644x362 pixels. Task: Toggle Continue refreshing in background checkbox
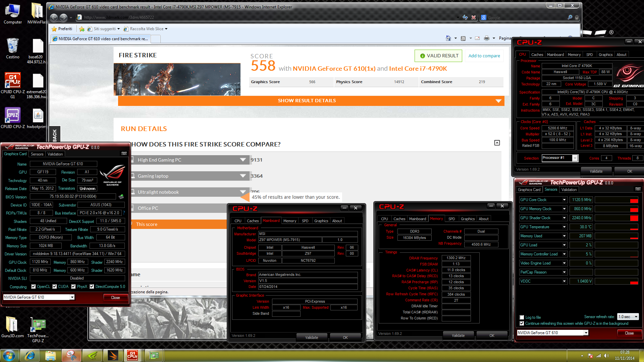522,323
